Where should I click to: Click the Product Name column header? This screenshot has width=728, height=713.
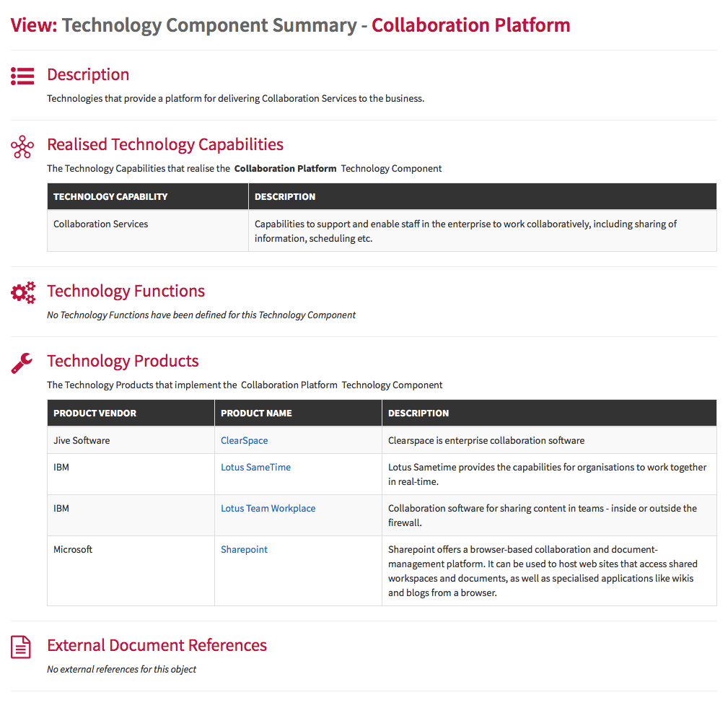(x=298, y=413)
